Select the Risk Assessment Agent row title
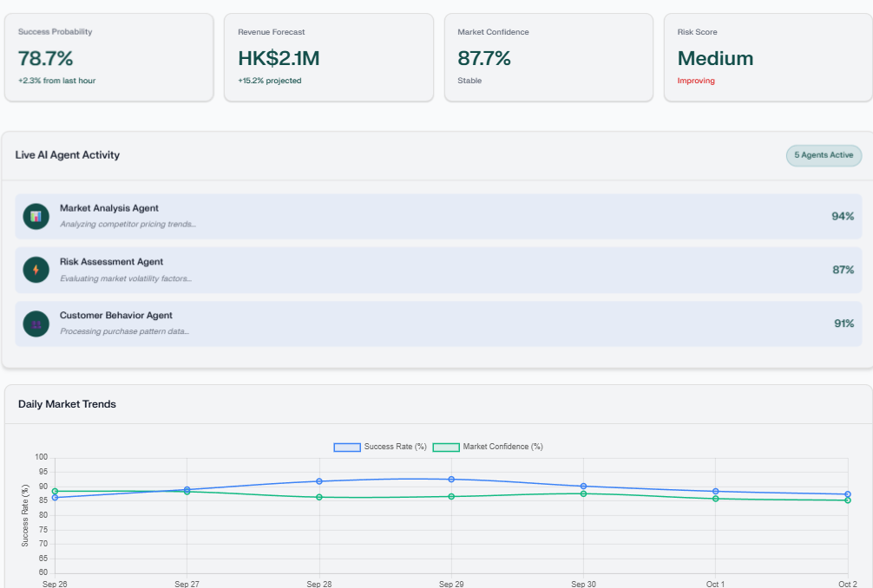Screen dimensions: 873x588 click(x=111, y=261)
